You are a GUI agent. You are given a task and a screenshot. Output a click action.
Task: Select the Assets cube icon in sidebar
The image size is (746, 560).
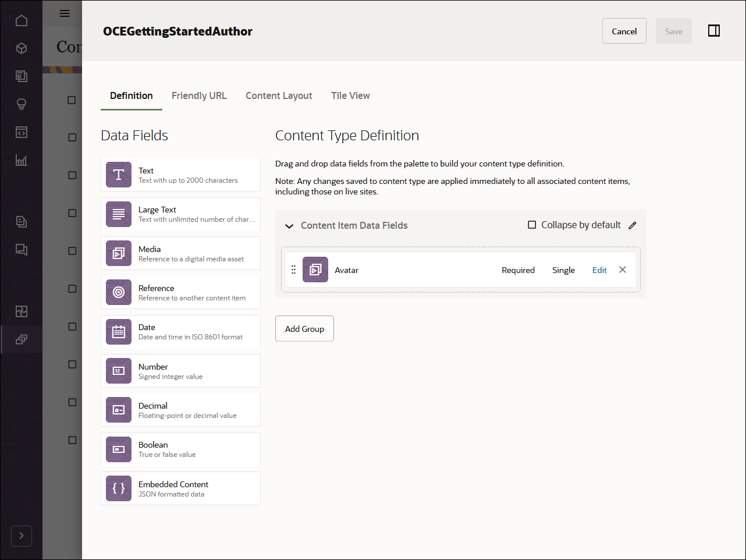point(22,48)
